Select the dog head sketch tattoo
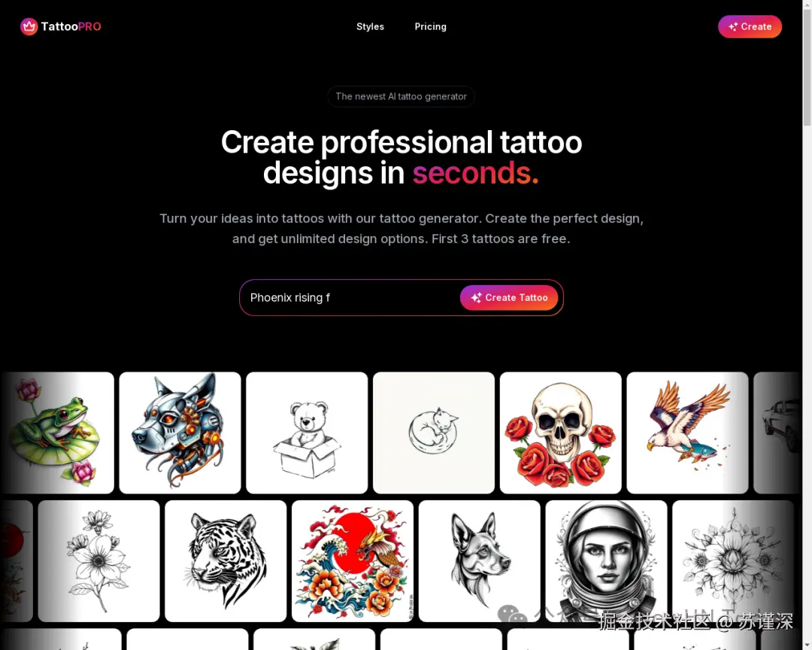The image size is (812, 650). 479,560
